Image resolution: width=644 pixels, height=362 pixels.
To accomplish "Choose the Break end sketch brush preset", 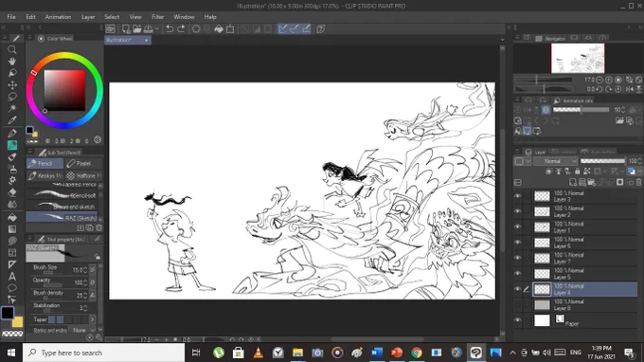I will pos(62,207).
